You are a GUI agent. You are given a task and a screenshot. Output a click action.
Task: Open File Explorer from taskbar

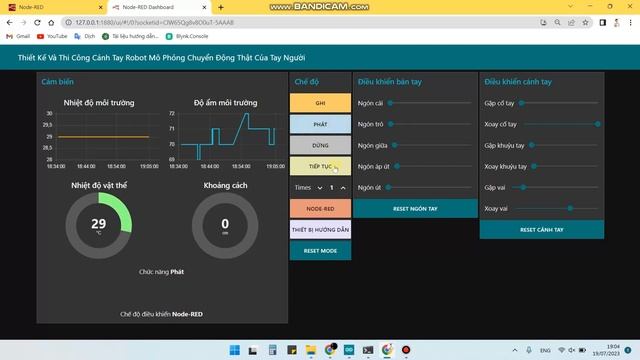[x=311, y=350]
